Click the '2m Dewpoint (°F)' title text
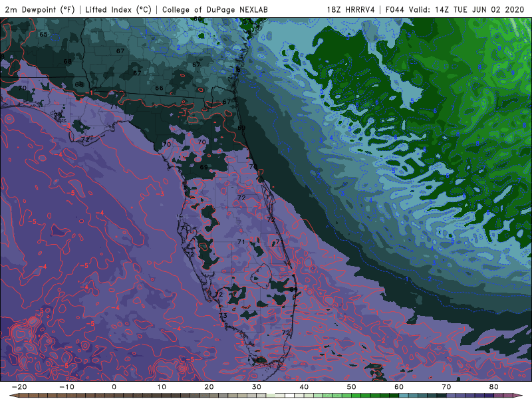The width and height of the screenshot is (532, 399). (40, 9)
